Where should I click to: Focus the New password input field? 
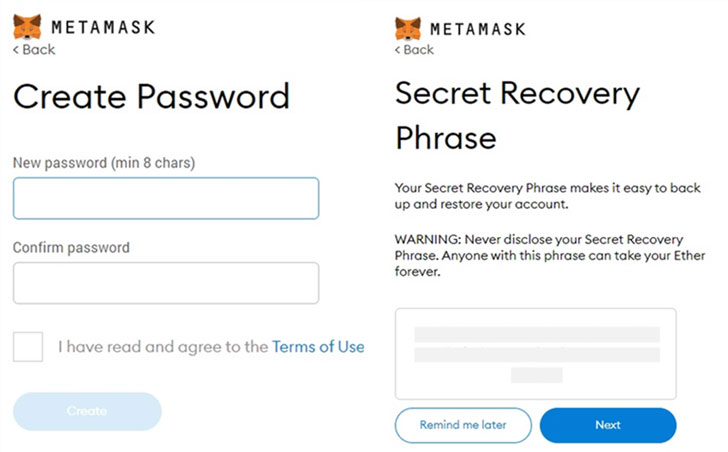tap(166, 198)
